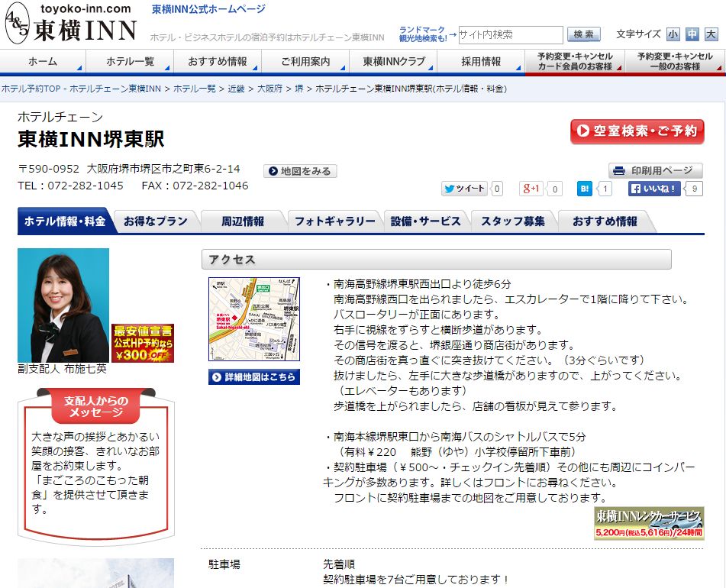726x588 pixels.
Task: Click the Twitter share count box
Action: point(497,189)
